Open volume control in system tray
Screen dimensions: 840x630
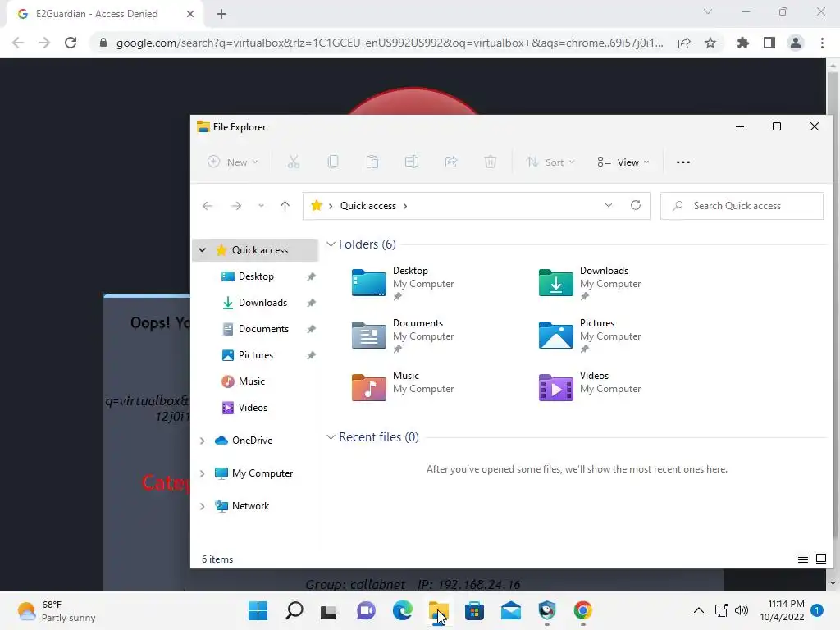(742, 610)
